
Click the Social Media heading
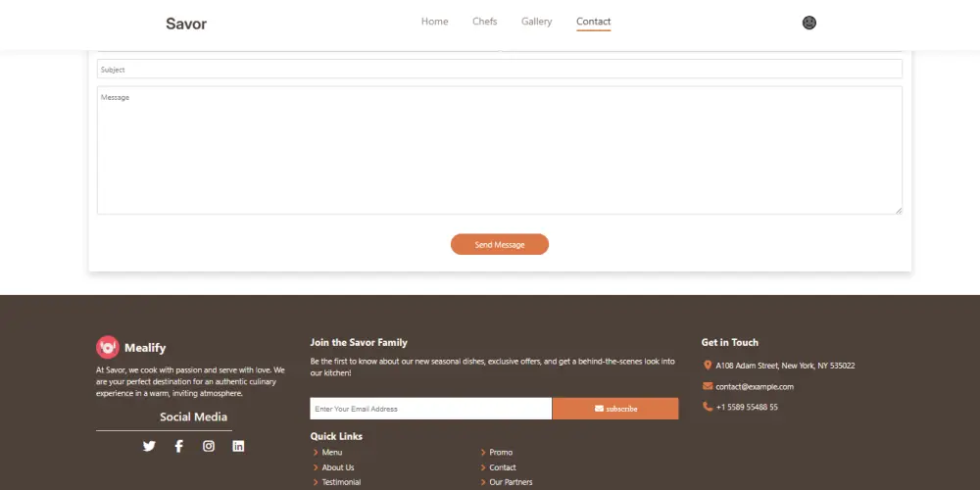pos(193,416)
